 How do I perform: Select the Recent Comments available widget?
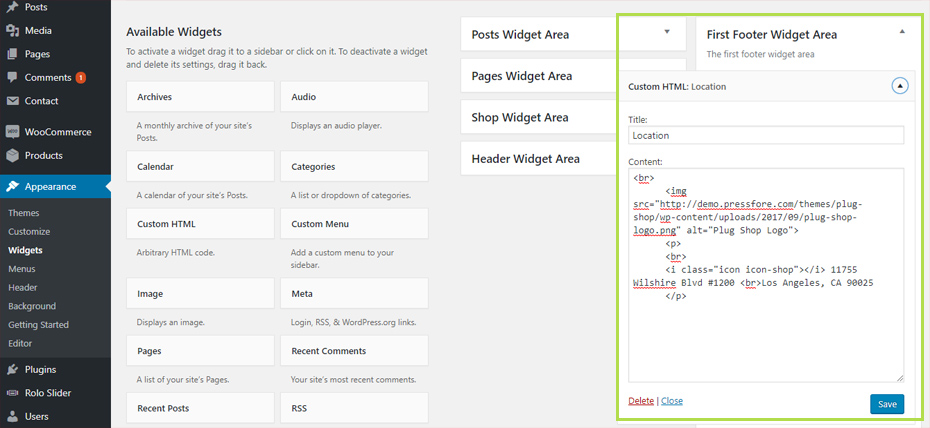(354, 351)
